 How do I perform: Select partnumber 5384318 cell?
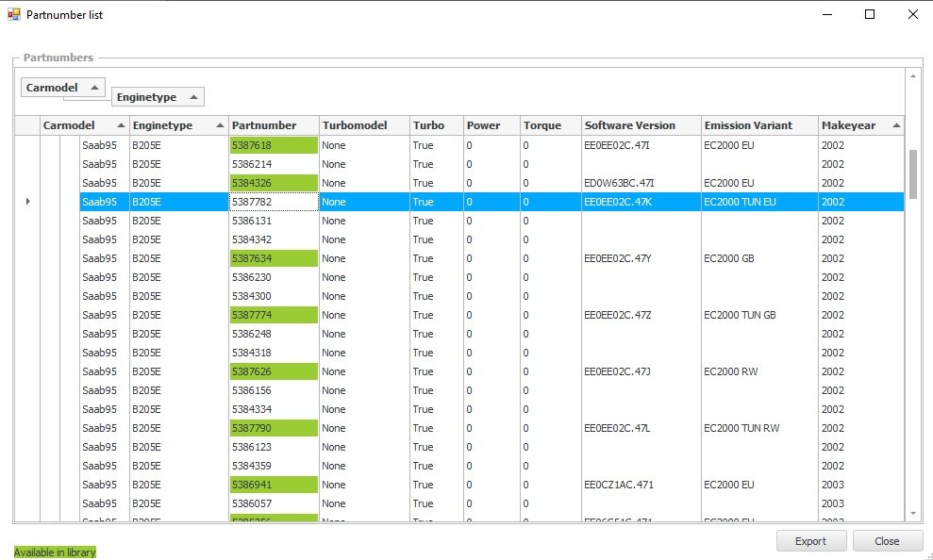pyautogui.click(x=274, y=353)
